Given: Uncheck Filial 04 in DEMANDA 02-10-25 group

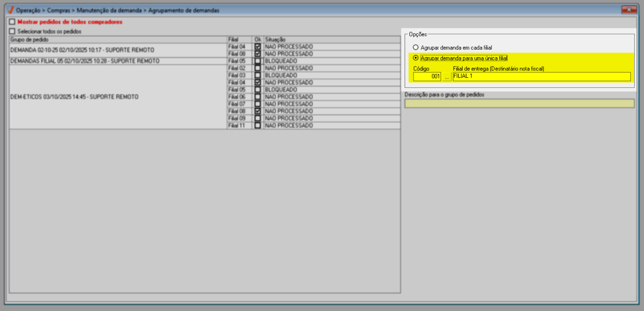Looking at the screenshot, I should [x=258, y=47].
